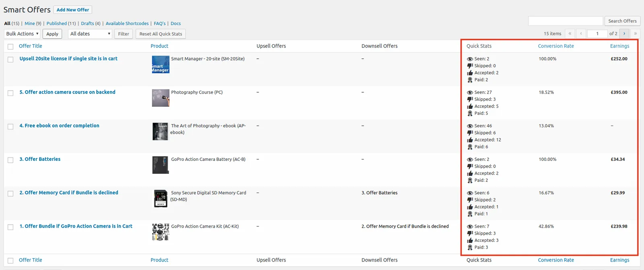The image size is (644, 270).
Task: Filter to Mine offers
Action: (30, 23)
